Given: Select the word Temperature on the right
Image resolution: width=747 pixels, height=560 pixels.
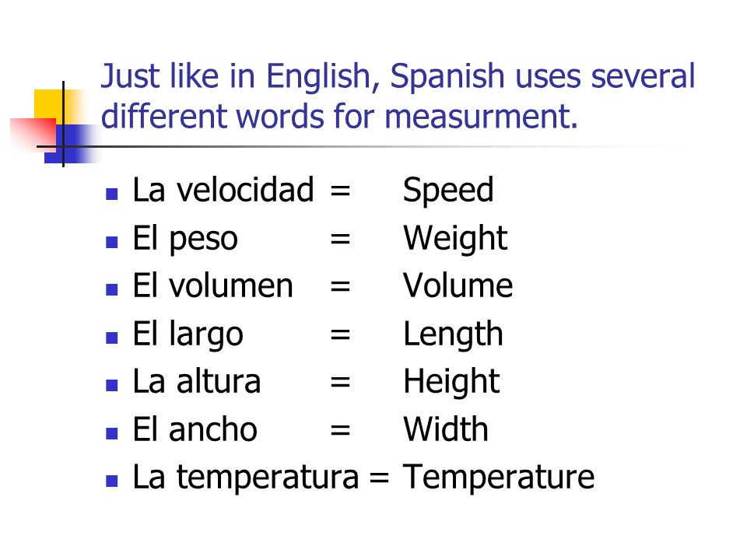Looking at the screenshot, I should pos(499,477).
